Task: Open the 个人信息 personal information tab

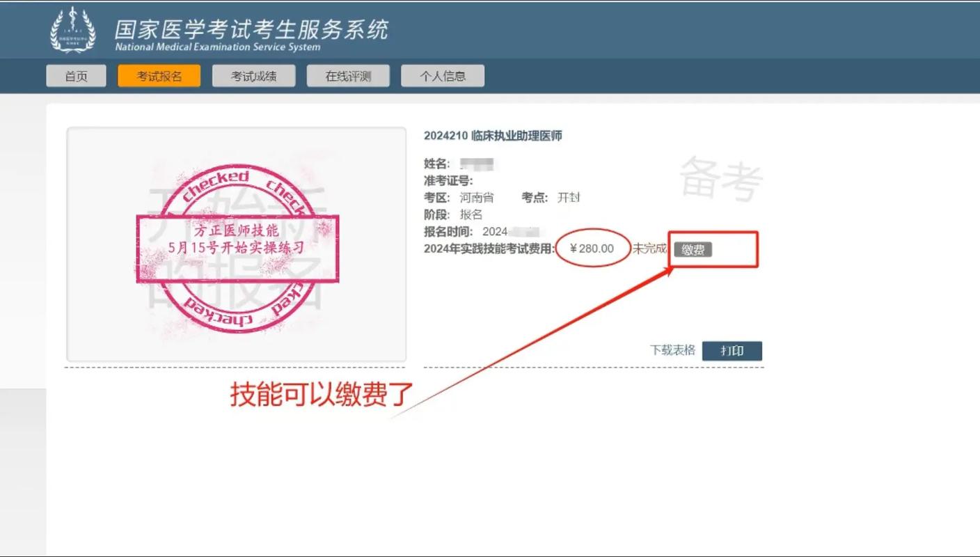Action: [x=443, y=75]
